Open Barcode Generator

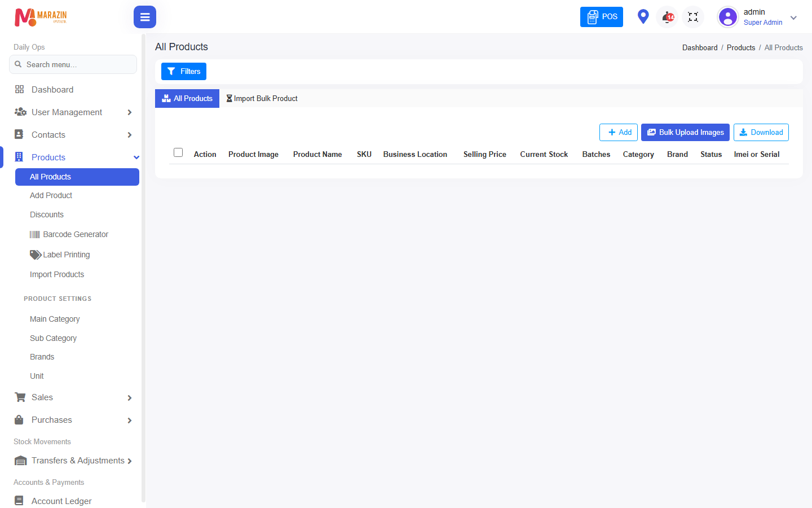coord(76,234)
